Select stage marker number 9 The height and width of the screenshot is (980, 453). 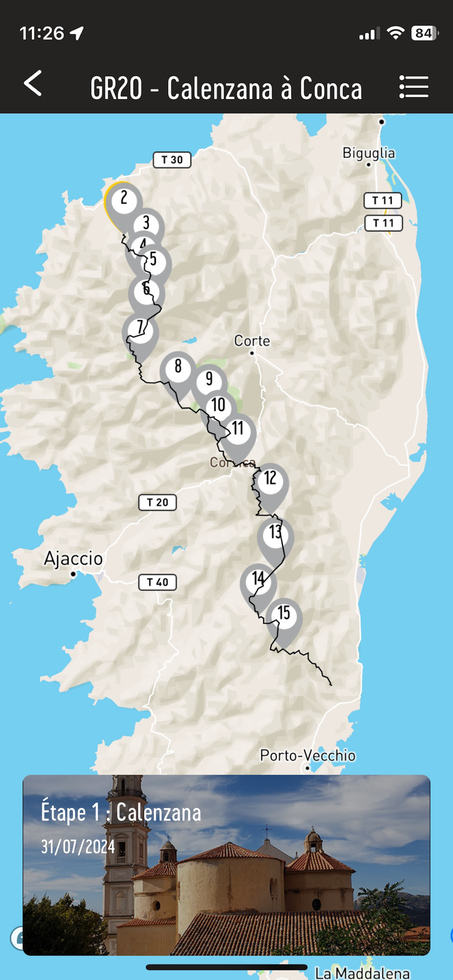tap(209, 379)
